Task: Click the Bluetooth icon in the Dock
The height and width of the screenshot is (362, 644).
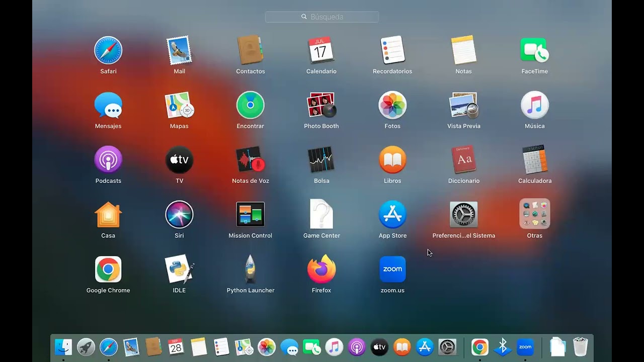Action: click(503, 347)
